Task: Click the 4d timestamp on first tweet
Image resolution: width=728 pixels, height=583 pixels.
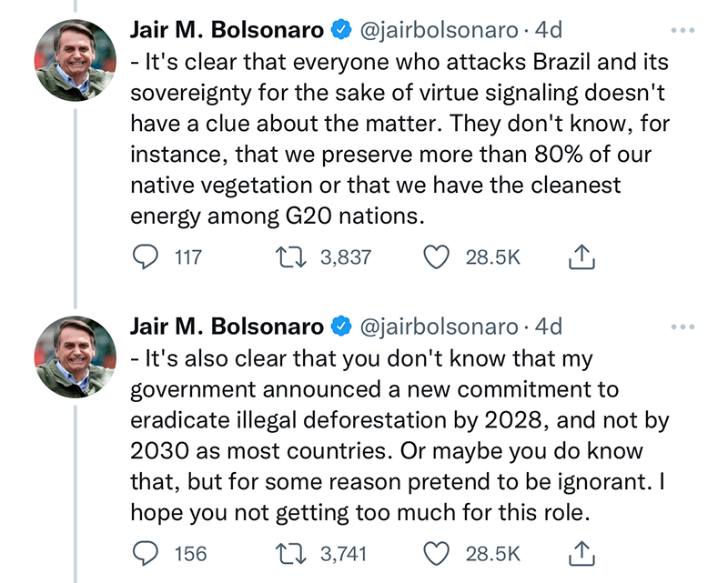Action: coord(550,30)
